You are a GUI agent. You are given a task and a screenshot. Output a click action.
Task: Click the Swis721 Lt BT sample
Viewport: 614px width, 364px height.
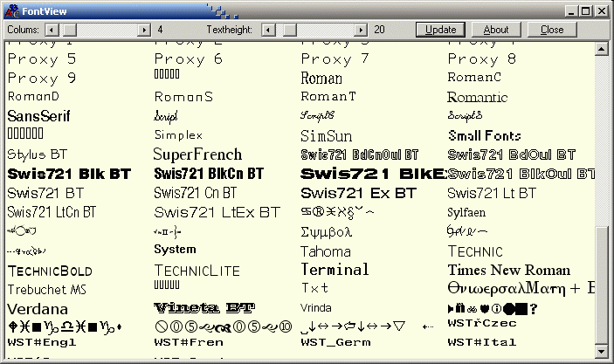tap(492, 194)
